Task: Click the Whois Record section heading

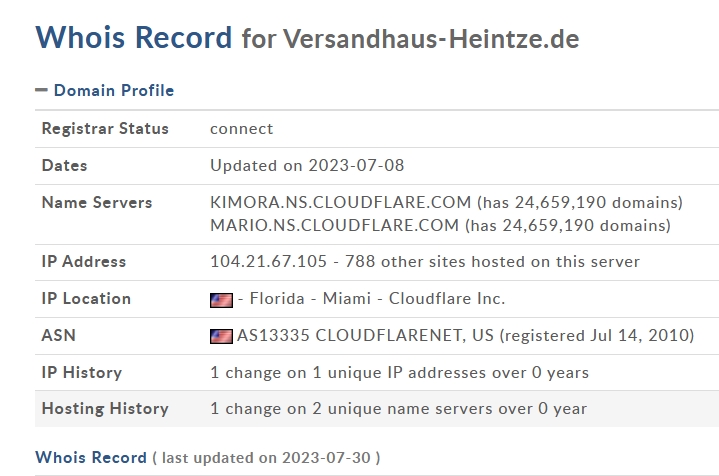Action: click(91, 457)
